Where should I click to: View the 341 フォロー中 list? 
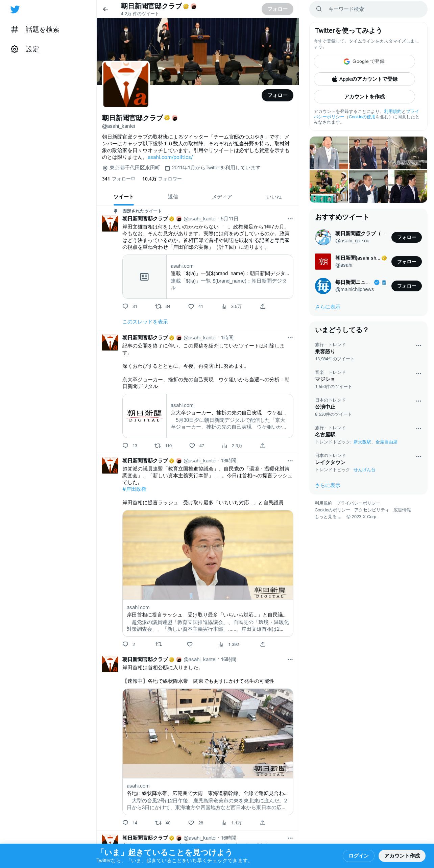[119, 179]
